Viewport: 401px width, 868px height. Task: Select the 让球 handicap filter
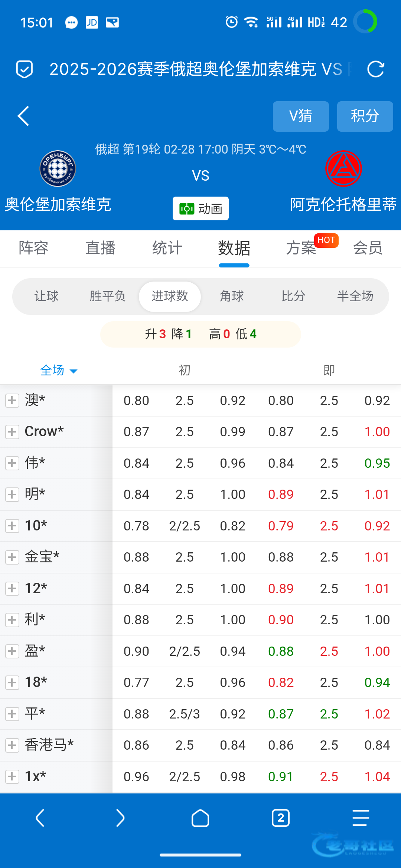(x=46, y=296)
